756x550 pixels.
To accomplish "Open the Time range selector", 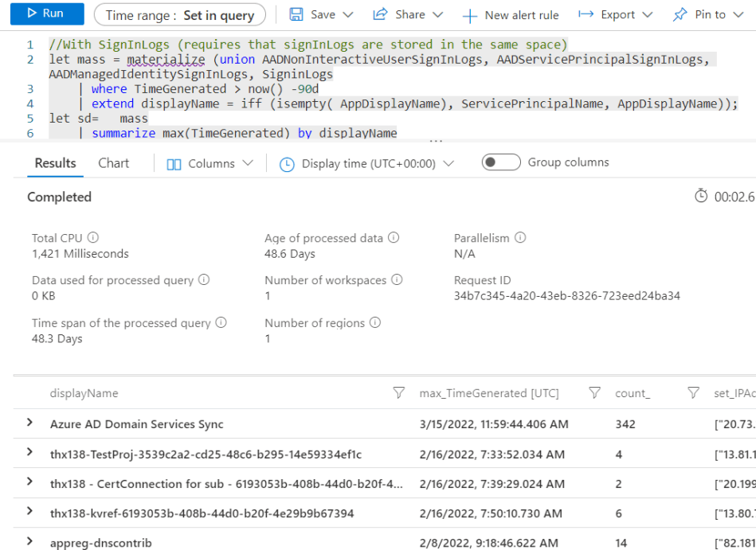I will click(179, 14).
